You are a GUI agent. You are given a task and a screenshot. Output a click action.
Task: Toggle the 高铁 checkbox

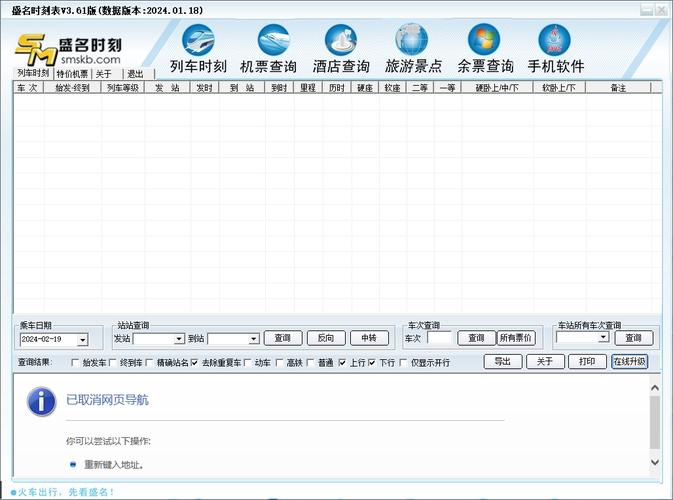pos(279,363)
